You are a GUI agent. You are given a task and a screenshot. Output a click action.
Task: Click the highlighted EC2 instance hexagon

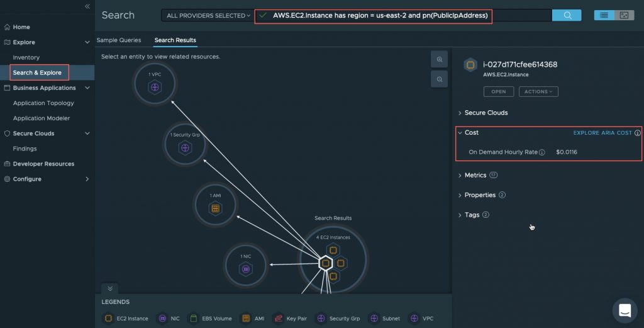click(x=325, y=263)
